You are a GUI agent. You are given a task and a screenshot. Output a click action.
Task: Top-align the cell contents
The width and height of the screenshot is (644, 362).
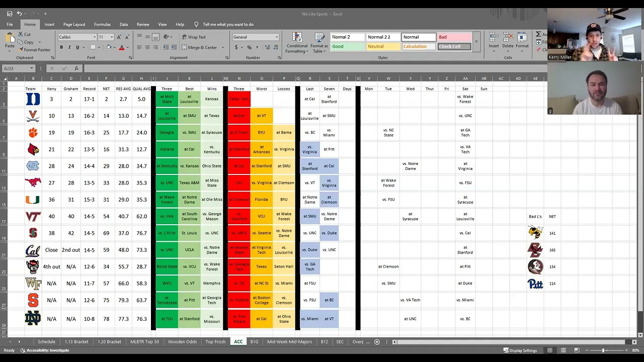pyautogui.click(x=139, y=37)
